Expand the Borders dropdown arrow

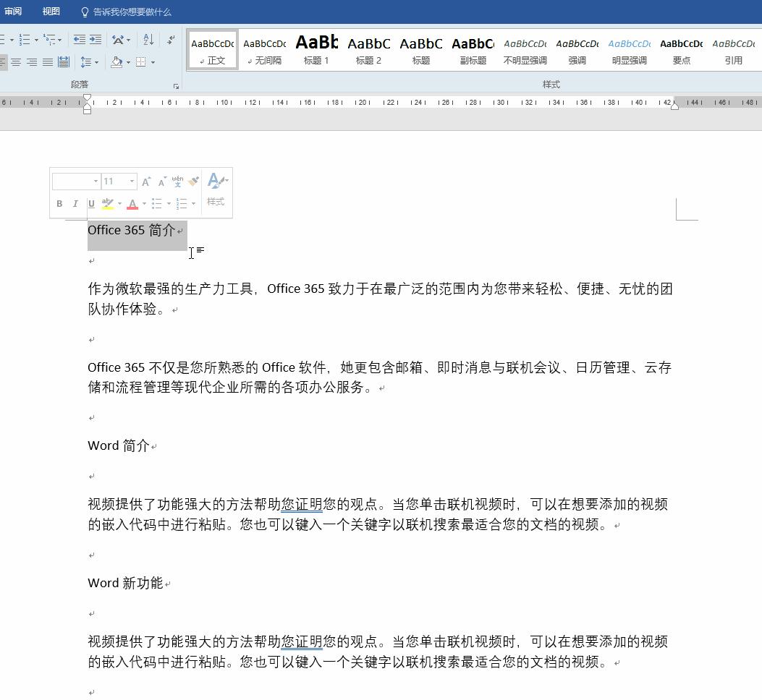[x=153, y=63]
